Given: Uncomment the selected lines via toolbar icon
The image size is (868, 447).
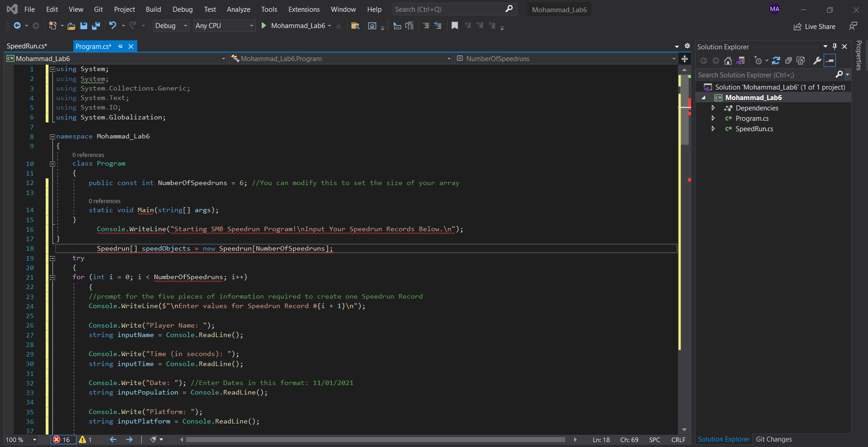Looking at the screenshot, I should pos(438,26).
